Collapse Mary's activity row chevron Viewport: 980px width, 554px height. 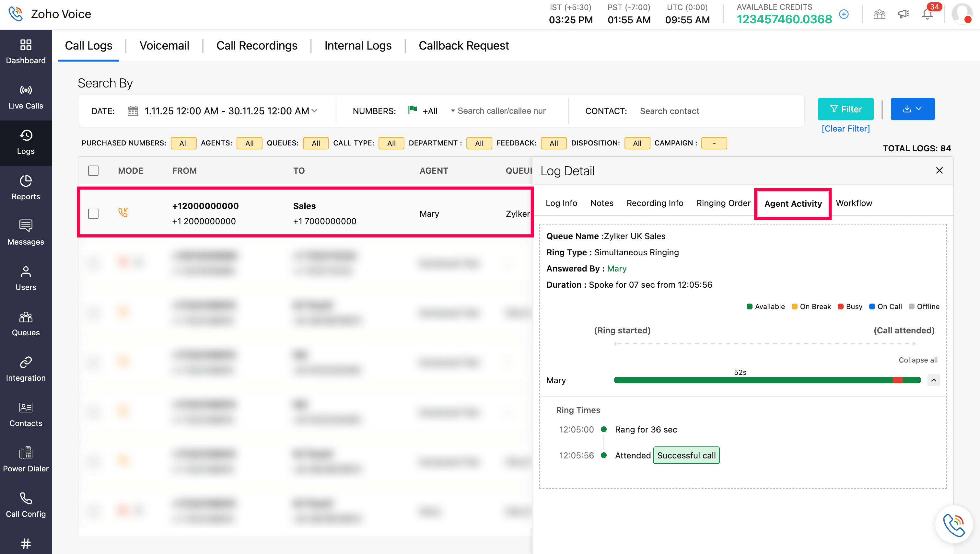(933, 380)
